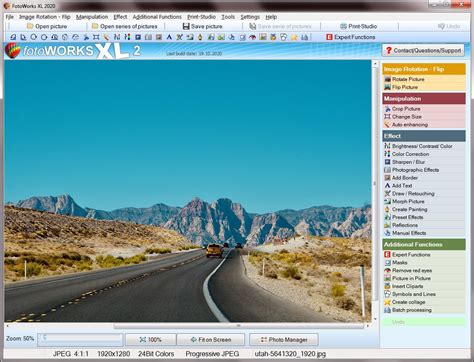
Task: Click the Save picture button
Action: (203, 26)
